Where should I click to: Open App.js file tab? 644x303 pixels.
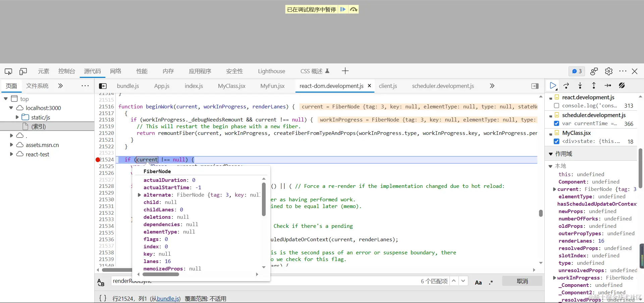click(x=162, y=86)
